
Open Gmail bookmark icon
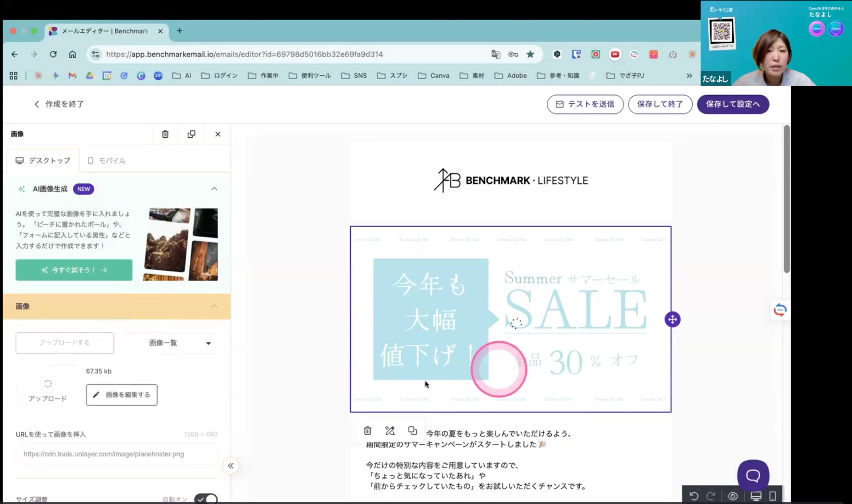click(72, 76)
